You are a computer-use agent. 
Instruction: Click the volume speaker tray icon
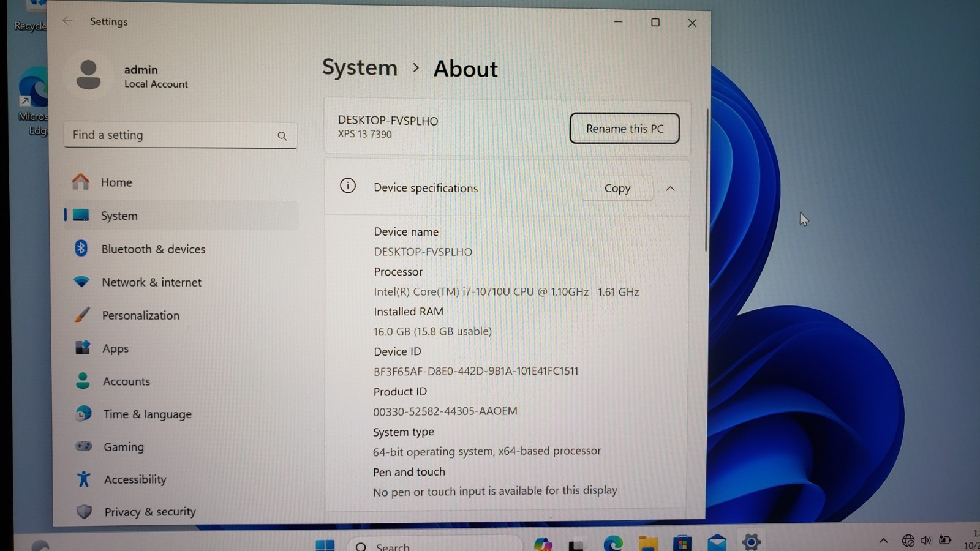click(926, 540)
